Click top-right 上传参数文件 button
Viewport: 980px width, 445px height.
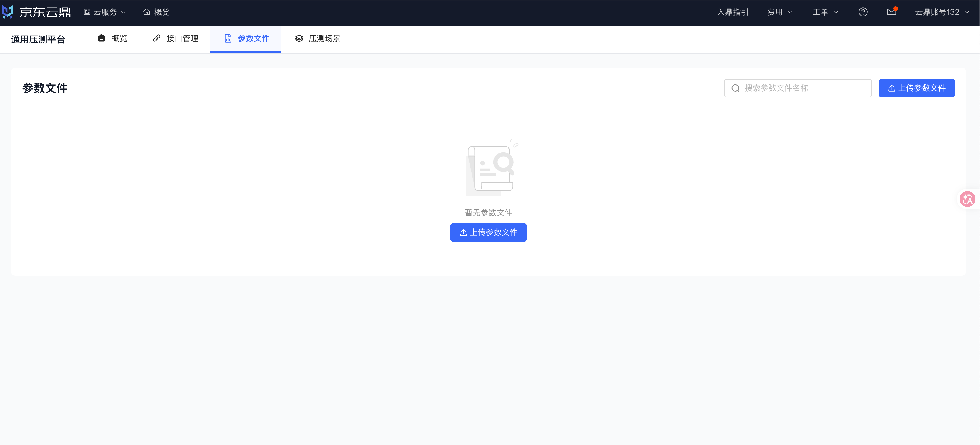[x=917, y=88]
